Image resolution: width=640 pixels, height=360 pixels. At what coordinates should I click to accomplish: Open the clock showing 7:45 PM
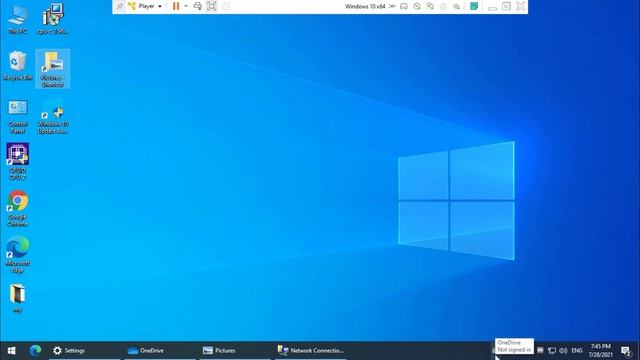[600, 350]
